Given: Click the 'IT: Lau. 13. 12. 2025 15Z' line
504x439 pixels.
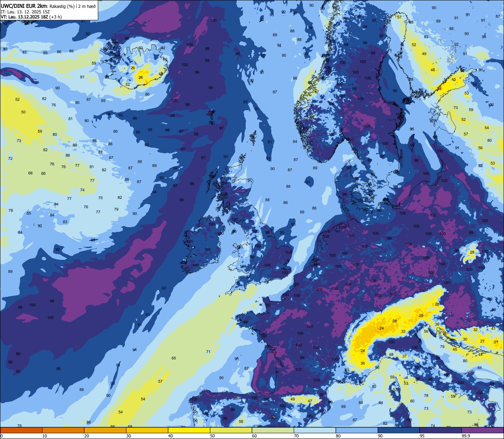Looking at the screenshot, I should pos(25,11).
